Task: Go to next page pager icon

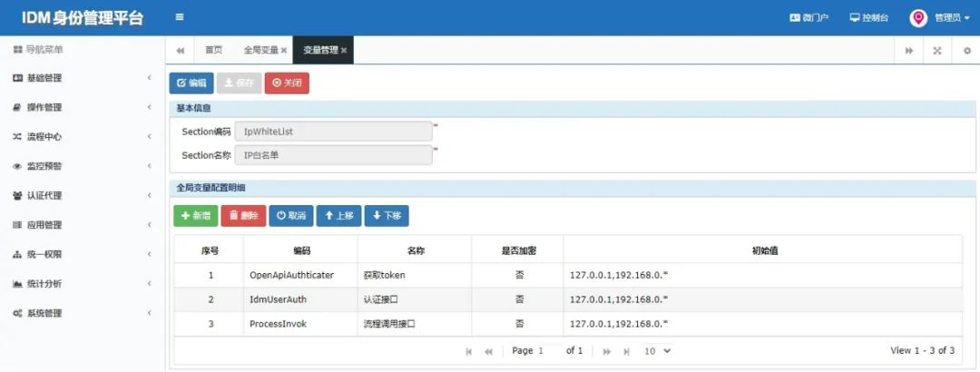Action: click(x=606, y=351)
